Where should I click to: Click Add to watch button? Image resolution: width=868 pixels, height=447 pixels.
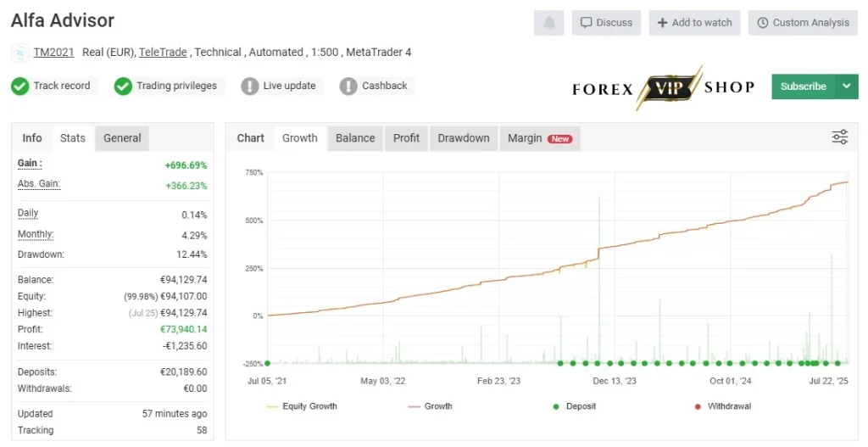(x=695, y=23)
